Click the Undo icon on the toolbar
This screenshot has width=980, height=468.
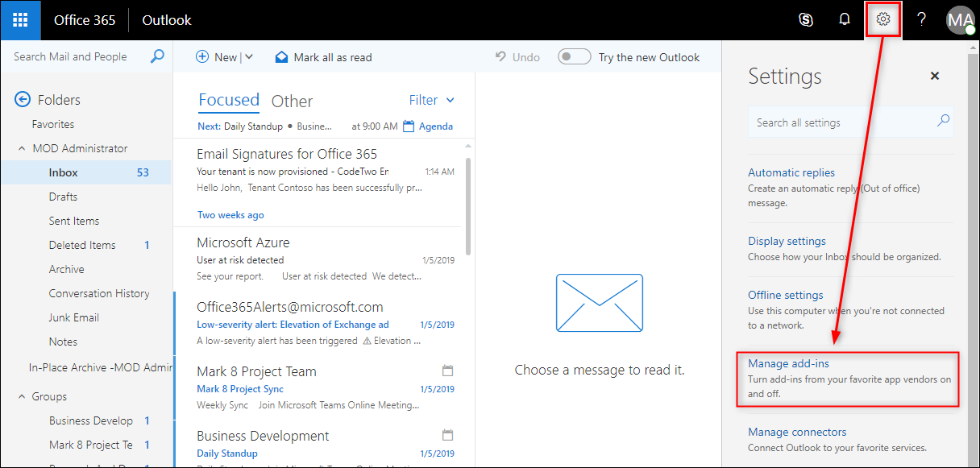tap(500, 56)
